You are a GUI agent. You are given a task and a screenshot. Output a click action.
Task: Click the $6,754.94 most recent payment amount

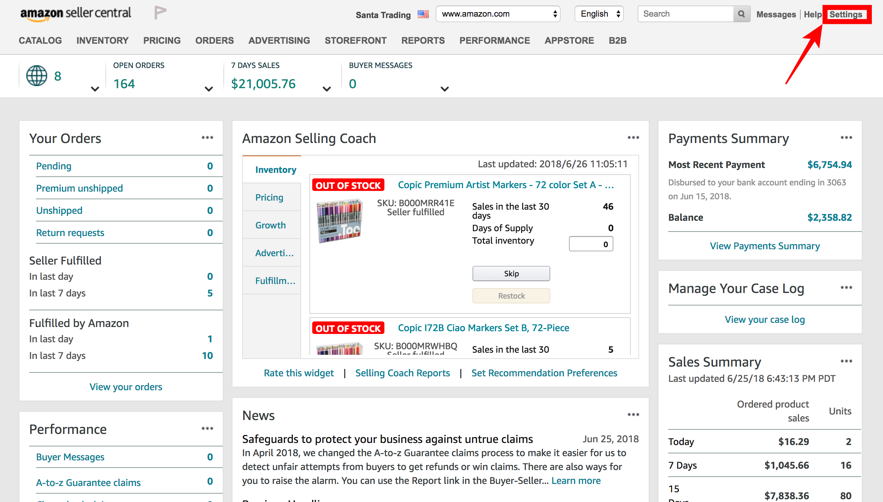click(x=830, y=165)
